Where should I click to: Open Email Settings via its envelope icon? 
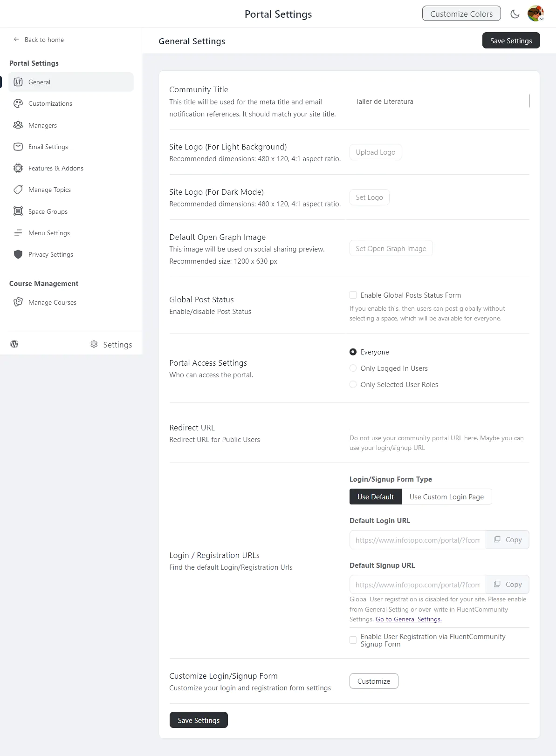pos(18,147)
